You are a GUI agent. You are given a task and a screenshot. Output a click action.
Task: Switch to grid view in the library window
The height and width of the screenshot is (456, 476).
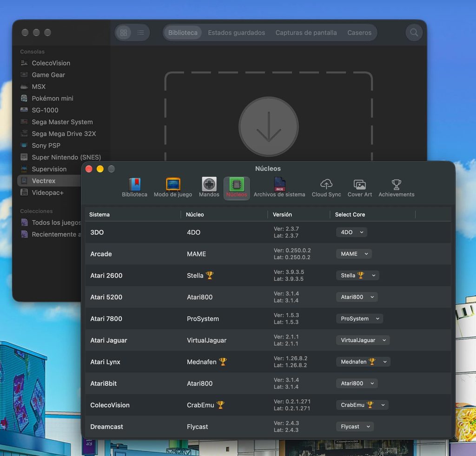[x=124, y=33]
